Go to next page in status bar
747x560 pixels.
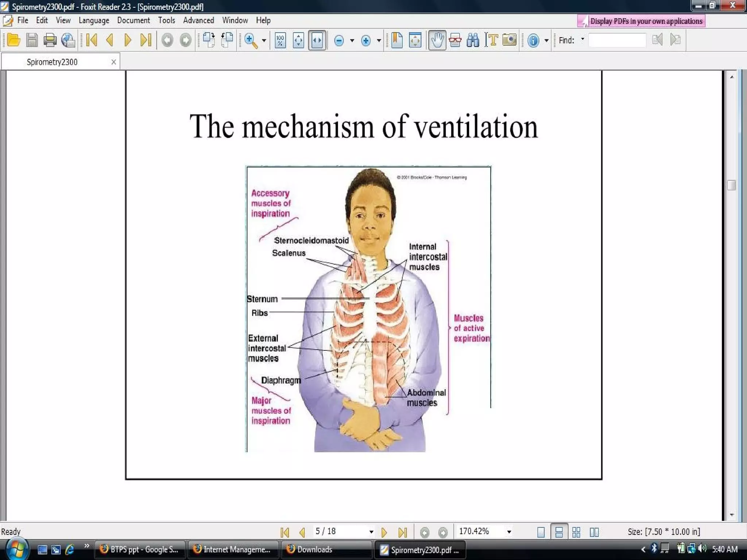point(384,532)
